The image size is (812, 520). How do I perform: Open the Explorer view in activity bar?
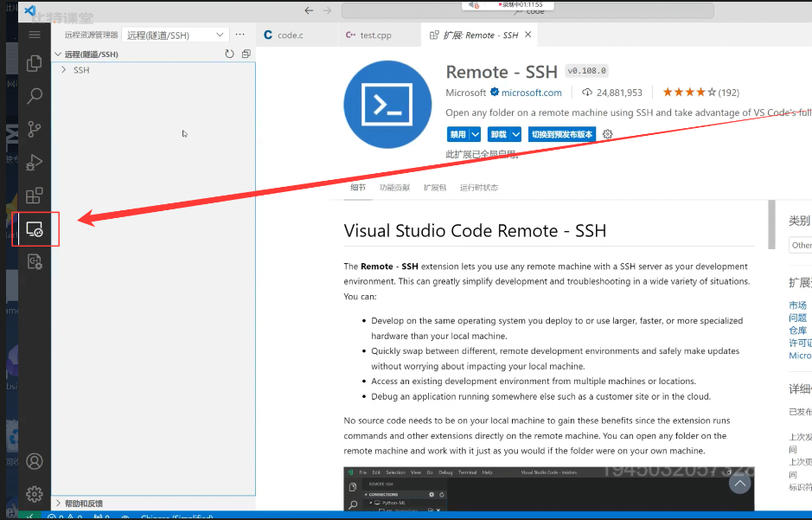pos(35,63)
